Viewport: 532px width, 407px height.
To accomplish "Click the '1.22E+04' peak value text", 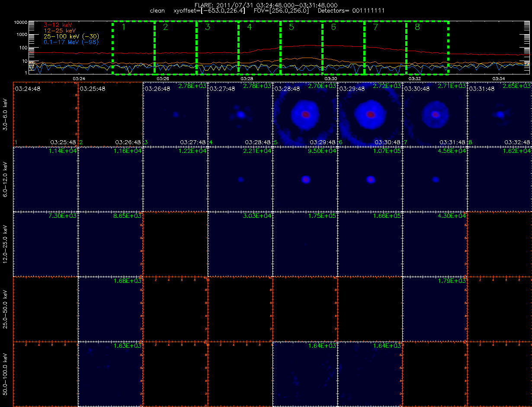I will [x=193, y=151].
